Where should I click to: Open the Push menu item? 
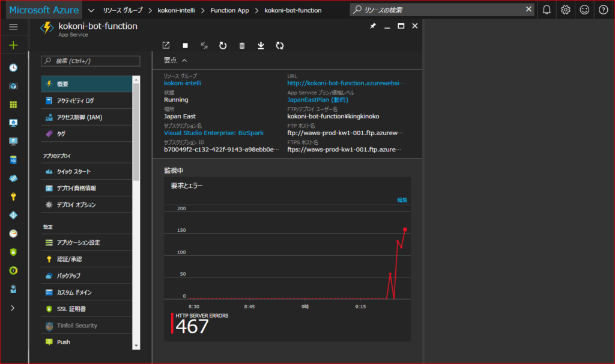86,342
